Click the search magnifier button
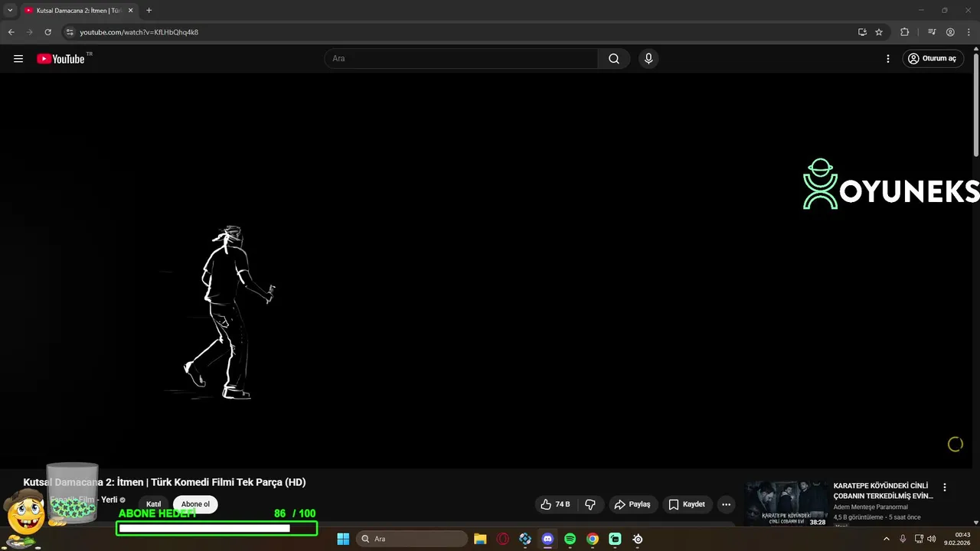The width and height of the screenshot is (980, 551). (614, 59)
